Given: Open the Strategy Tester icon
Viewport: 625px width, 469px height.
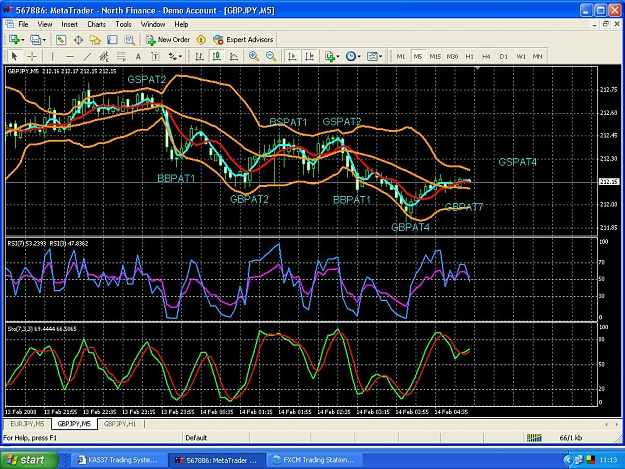Looking at the screenshot, I should (130, 39).
